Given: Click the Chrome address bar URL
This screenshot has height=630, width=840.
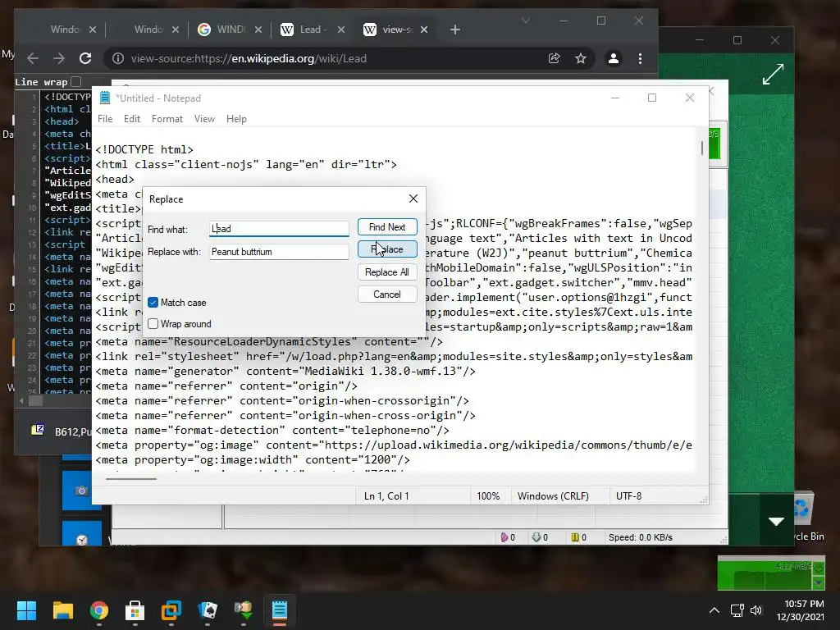Looking at the screenshot, I should [249, 58].
